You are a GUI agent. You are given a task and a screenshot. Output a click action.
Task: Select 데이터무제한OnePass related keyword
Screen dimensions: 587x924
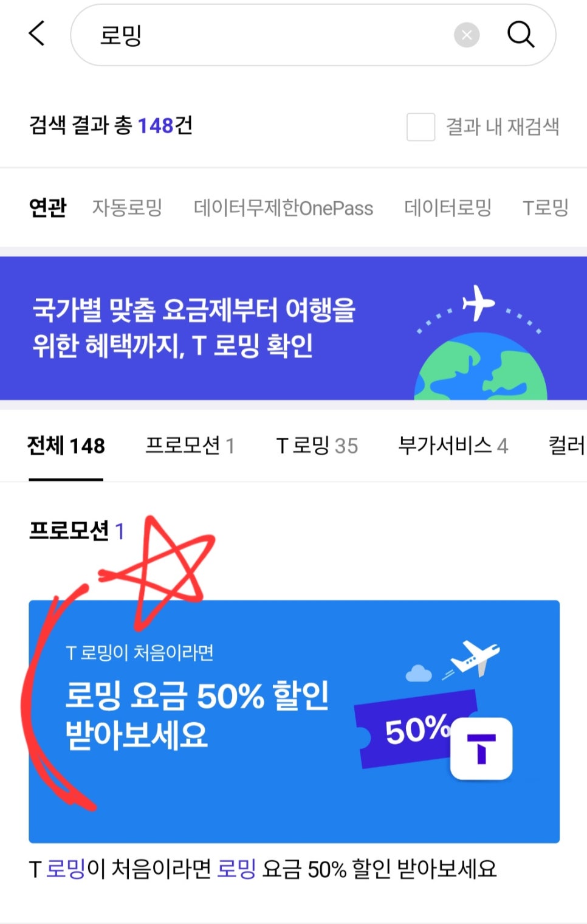coord(283,208)
